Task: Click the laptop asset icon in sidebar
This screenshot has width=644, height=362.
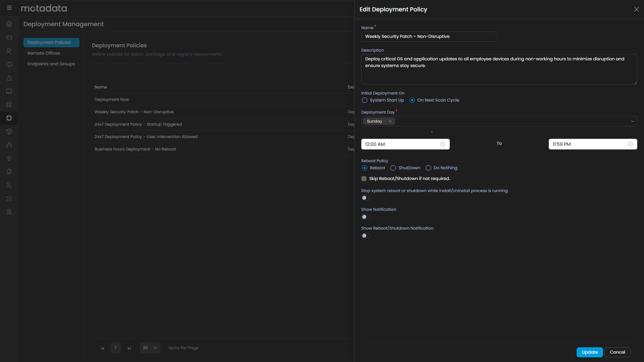Action: [9, 91]
